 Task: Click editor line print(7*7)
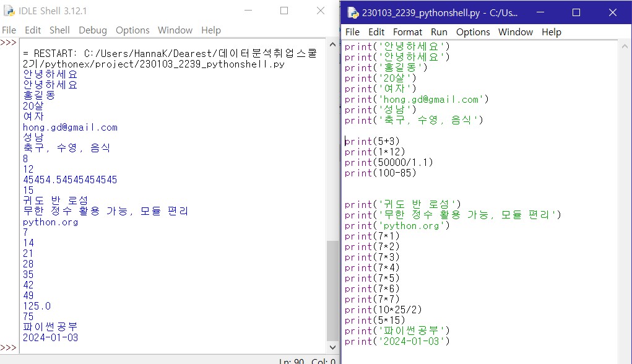coord(372,299)
